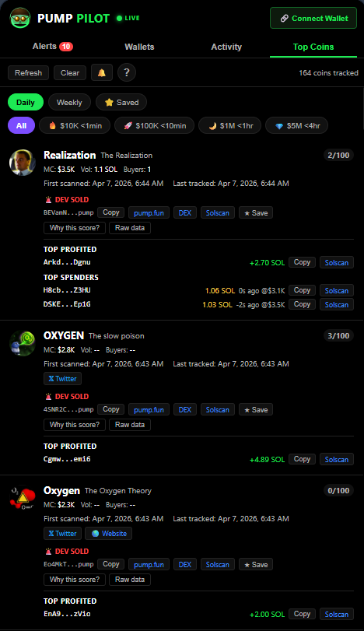Save the Eo4MkT...pump coin
Viewport: 364px width, 631px height.
pyautogui.click(x=256, y=564)
